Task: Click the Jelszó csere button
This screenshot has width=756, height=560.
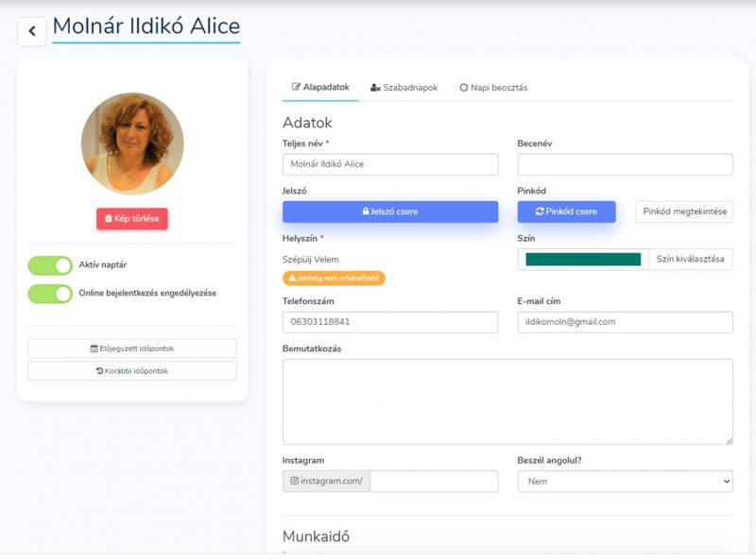Action: 389,212
